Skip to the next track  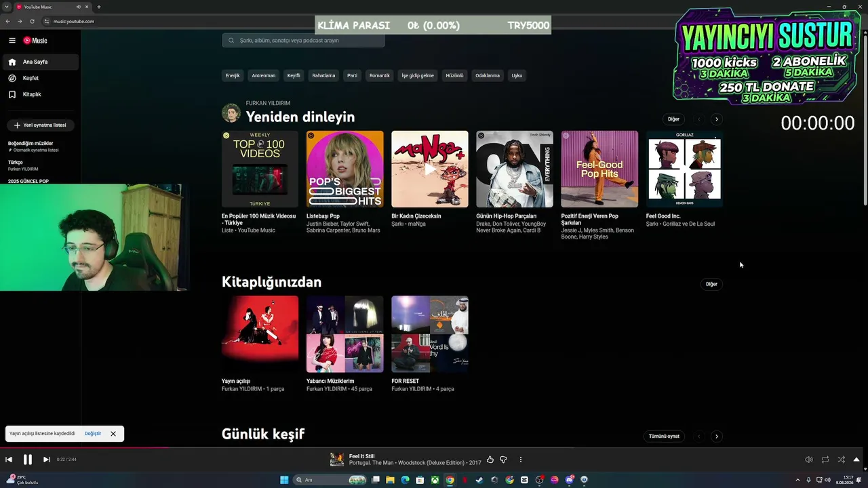[x=46, y=460]
